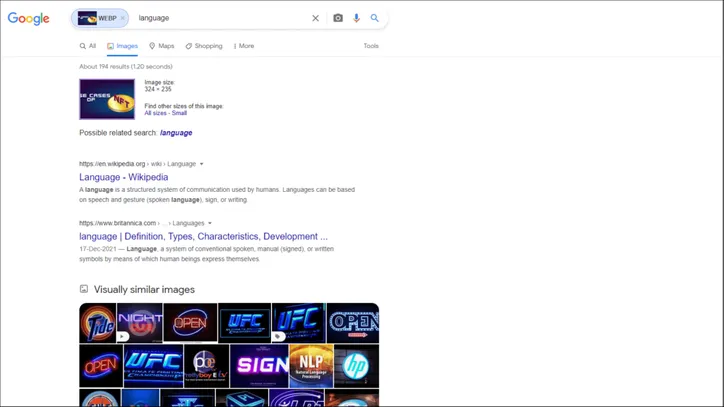The image size is (724, 407).
Task: Click the video badge on NIGHT image
Action: tap(122, 336)
